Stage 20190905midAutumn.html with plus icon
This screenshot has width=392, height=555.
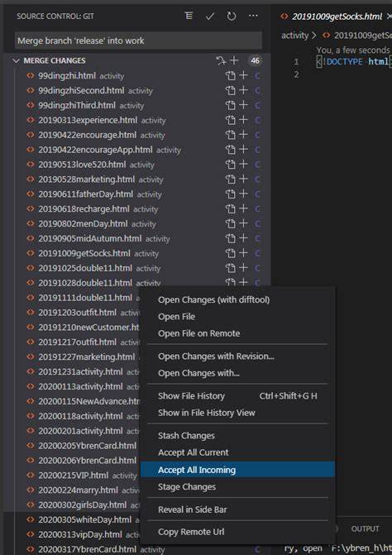point(243,238)
